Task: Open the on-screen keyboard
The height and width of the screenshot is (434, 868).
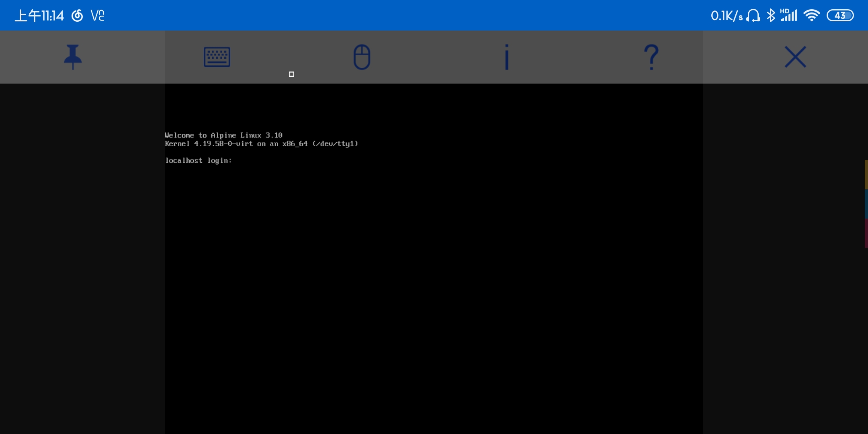Action: [217, 57]
